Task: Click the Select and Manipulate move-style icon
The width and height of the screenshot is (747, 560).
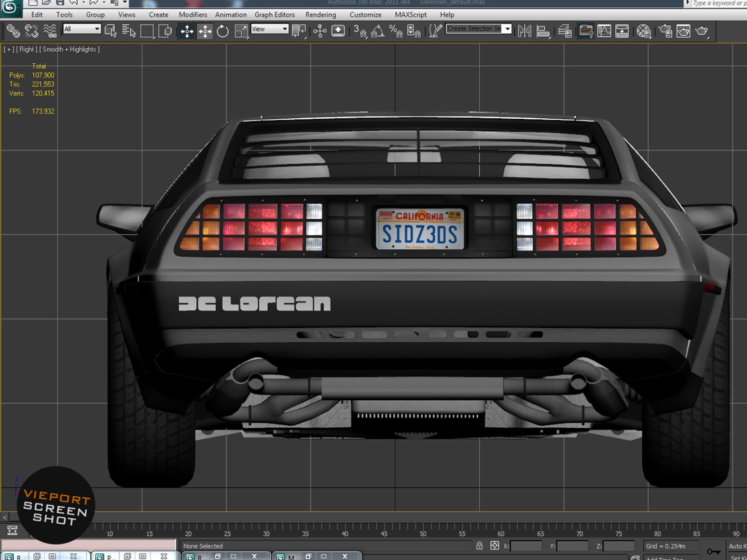Action: point(205,31)
